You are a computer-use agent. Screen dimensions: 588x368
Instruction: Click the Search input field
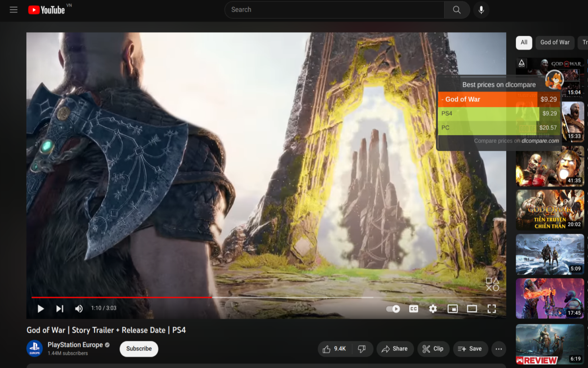point(334,10)
